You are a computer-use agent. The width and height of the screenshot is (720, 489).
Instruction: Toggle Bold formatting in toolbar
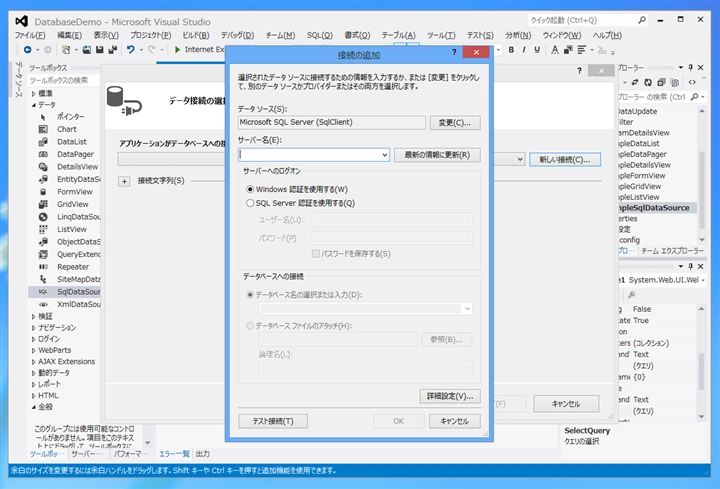coord(511,50)
